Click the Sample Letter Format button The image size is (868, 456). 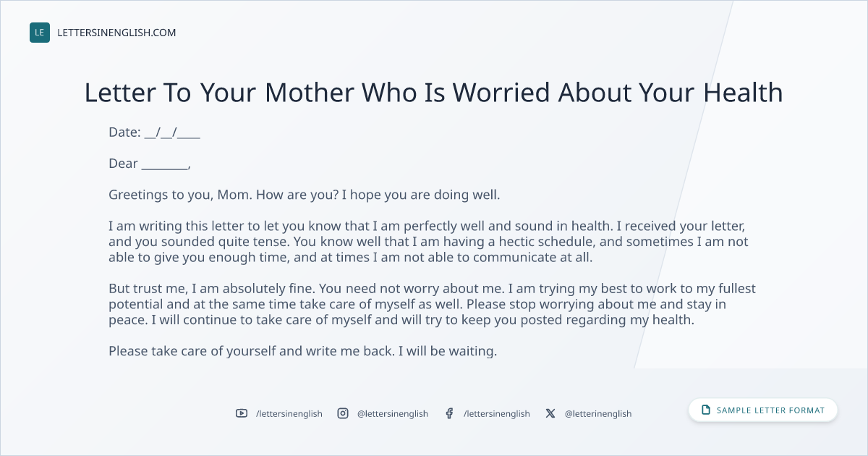(x=763, y=410)
